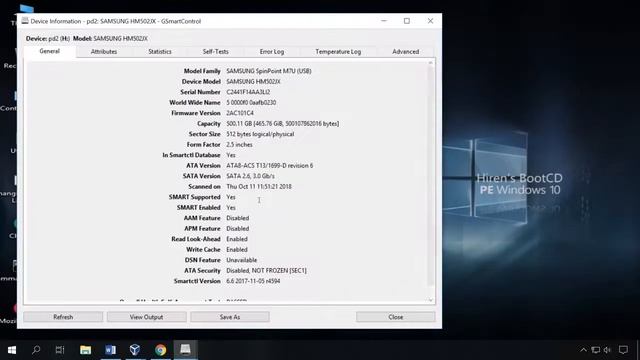Select the General tab
The width and height of the screenshot is (640, 360).
tap(49, 51)
